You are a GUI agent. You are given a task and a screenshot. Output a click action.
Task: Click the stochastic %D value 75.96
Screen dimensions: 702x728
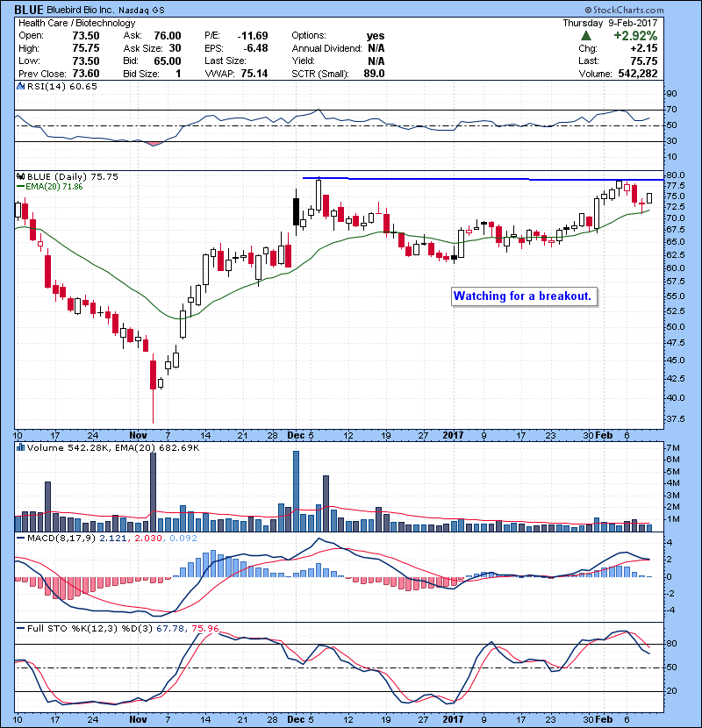[204, 628]
